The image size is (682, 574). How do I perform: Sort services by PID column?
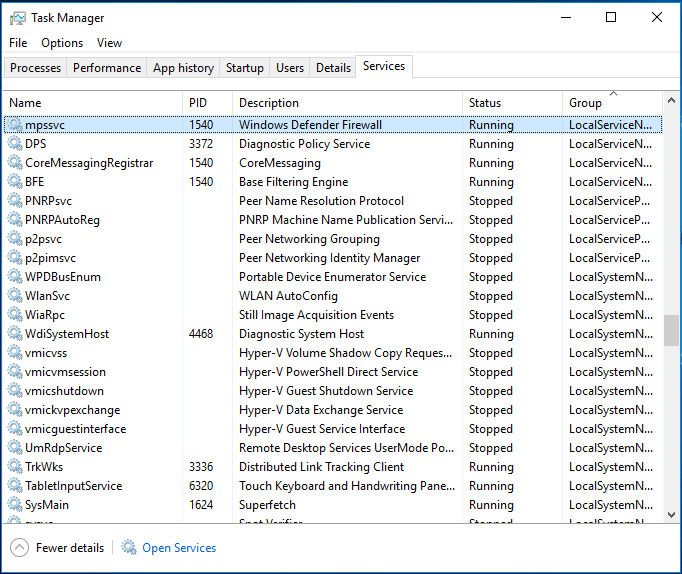click(x=207, y=103)
